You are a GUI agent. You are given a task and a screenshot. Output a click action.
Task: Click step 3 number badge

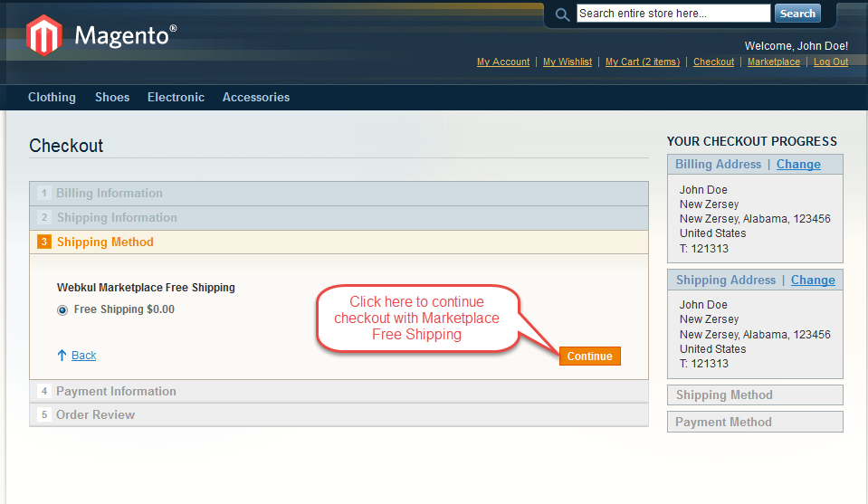pos(44,242)
